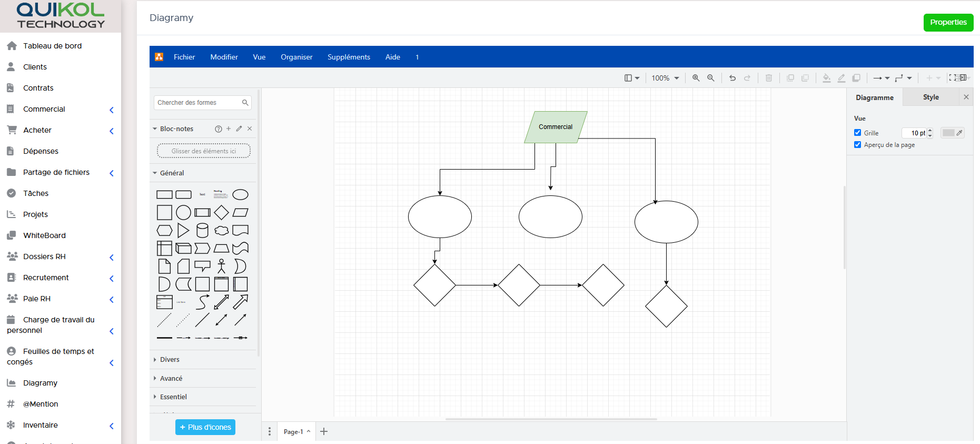Click the undo arrow icon
Screen dimensions: 980x444
732,78
